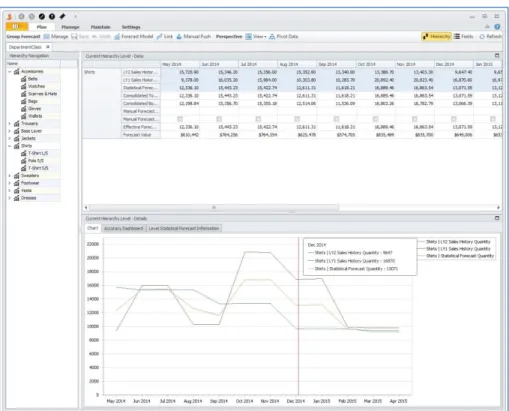This screenshot has height=411, width=509.
Task: Select the Scarves & Hats node icon
Action: pyautogui.click(x=24, y=94)
